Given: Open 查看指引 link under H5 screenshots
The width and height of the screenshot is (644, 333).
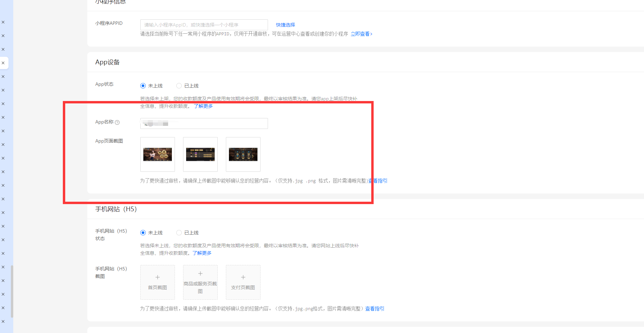Looking at the screenshot, I should [375, 309].
